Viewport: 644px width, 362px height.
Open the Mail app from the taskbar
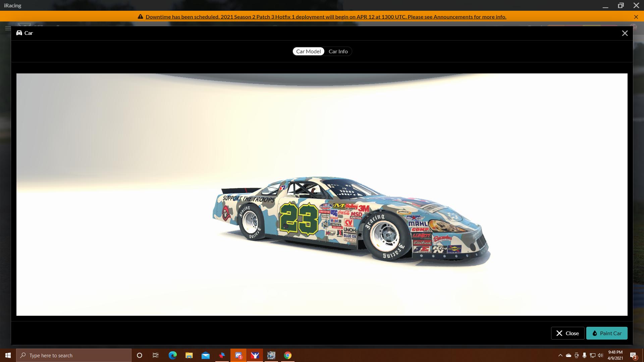coord(205,355)
